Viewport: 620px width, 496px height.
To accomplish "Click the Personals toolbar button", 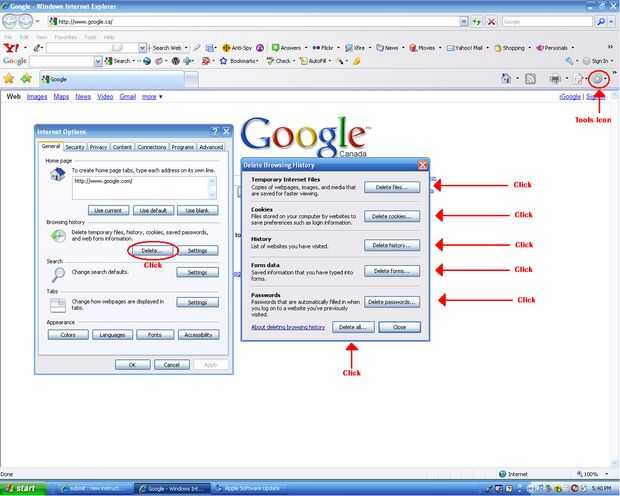I will click(x=552, y=48).
